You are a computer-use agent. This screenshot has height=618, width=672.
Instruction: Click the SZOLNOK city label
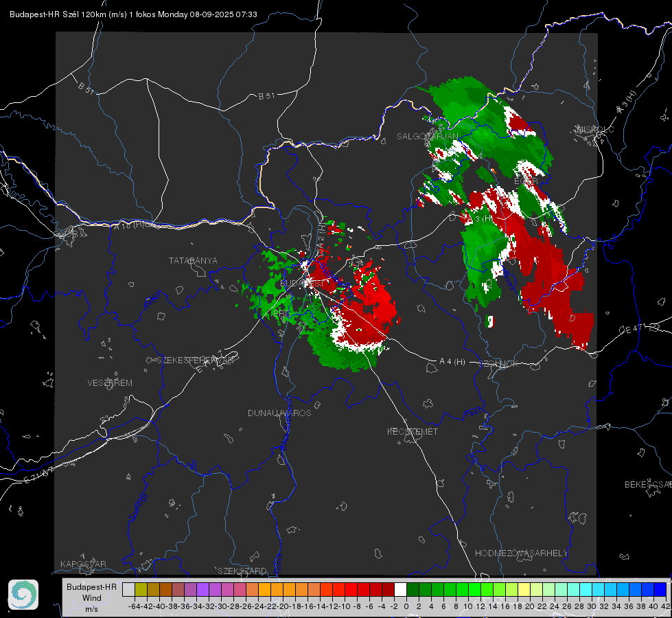tap(498, 364)
